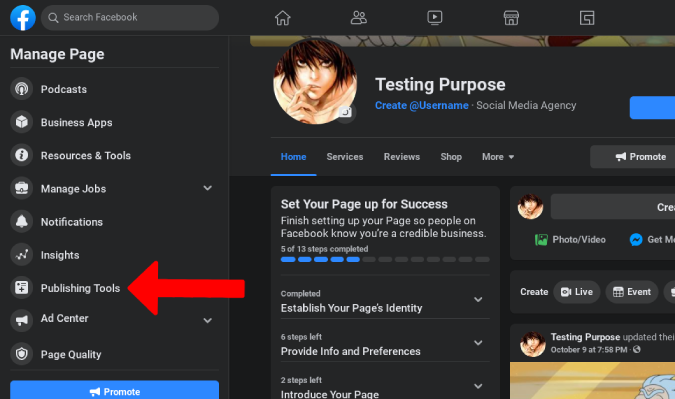675x399 pixels.
Task: Open the More tab dropdown
Action: pos(498,157)
